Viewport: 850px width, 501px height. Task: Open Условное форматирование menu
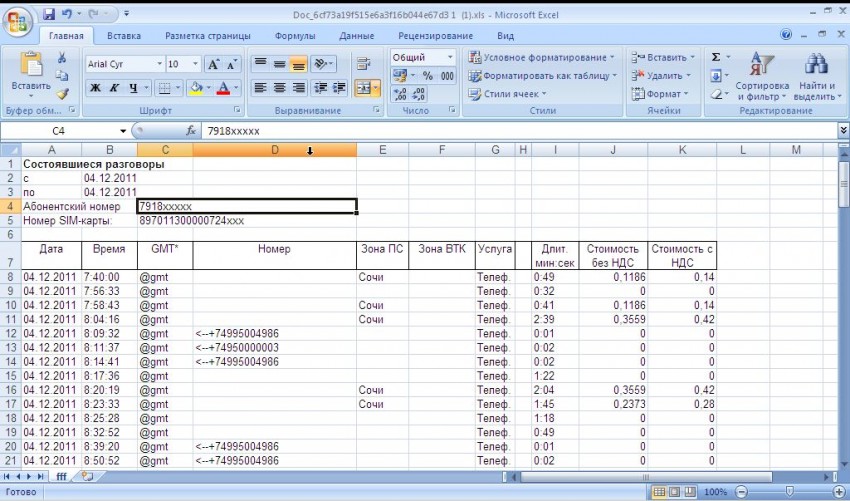coord(541,57)
